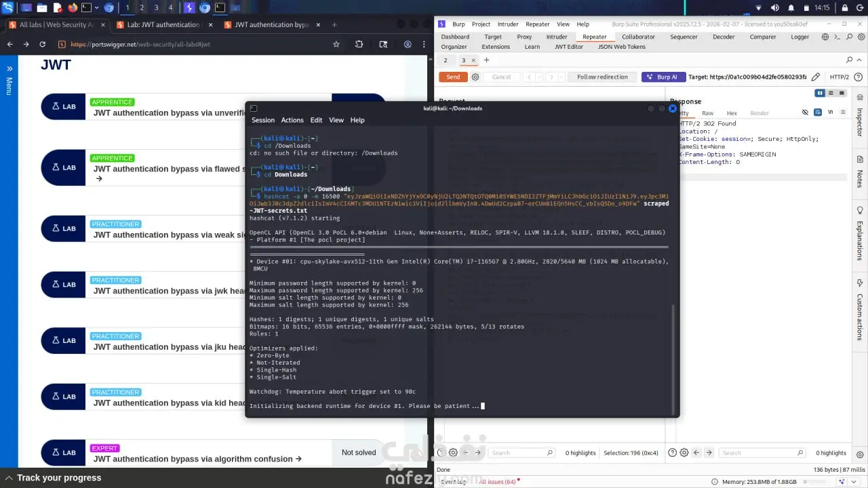This screenshot has width=868, height=488.
Task: Click the terminal vertical scrollbar
Action: [x=673, y=359]
